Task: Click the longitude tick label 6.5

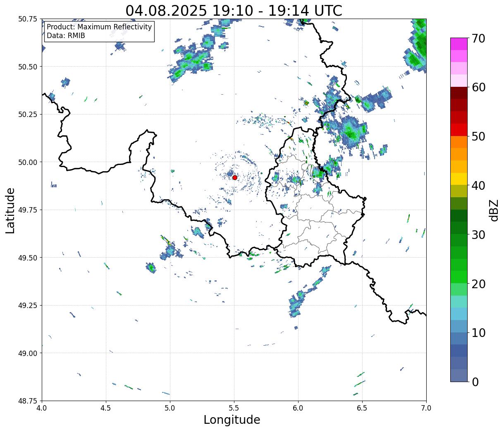Action: (362, 408)
